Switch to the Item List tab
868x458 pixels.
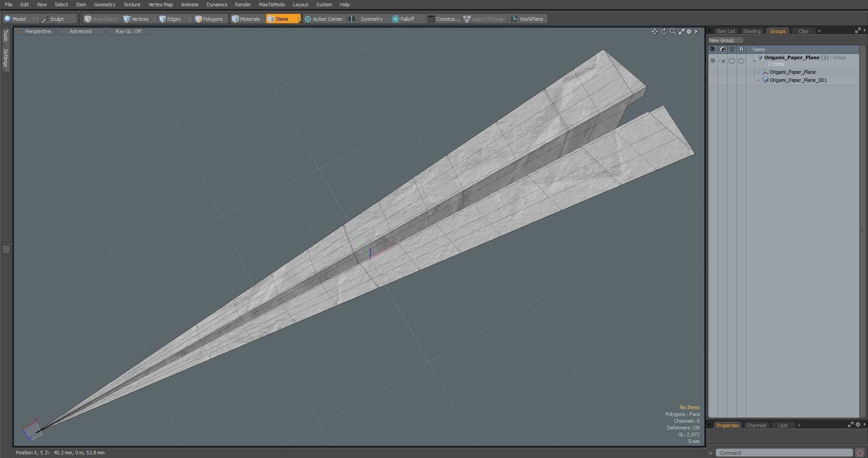[x=726, y=31]
